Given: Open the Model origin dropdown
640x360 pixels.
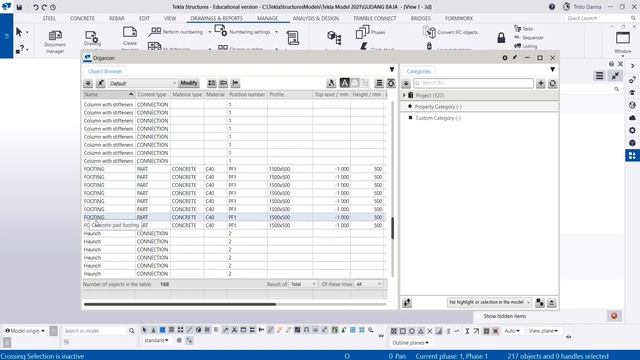Looking at the screenshot, I should [x=25, y=331].
